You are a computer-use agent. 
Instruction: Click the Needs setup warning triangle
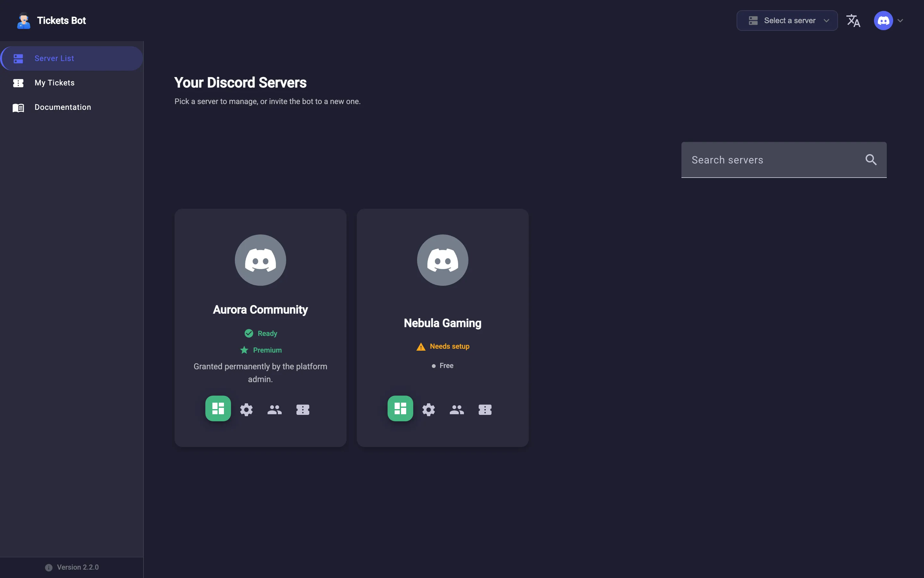421,347
